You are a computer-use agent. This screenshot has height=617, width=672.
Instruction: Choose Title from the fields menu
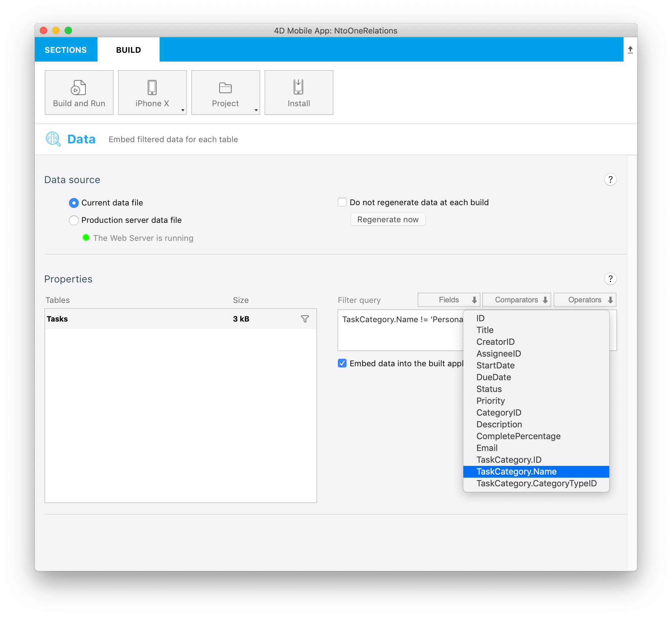click(x=536, y=330)
